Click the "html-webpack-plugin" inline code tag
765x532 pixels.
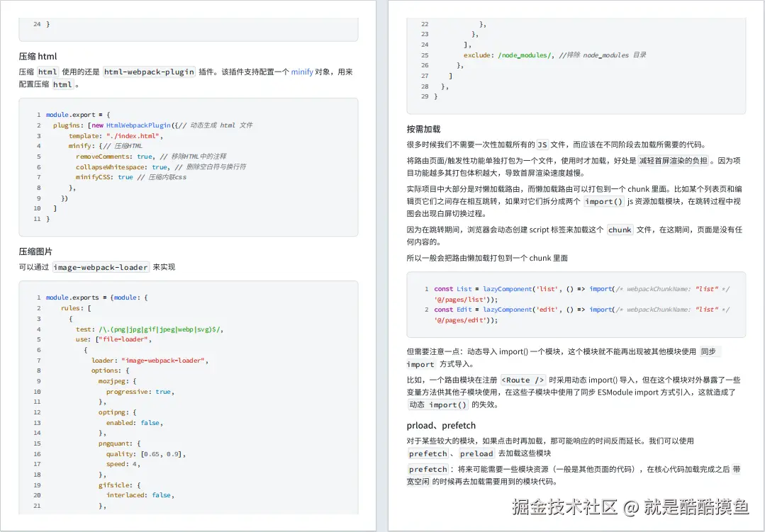pos(147,72)
